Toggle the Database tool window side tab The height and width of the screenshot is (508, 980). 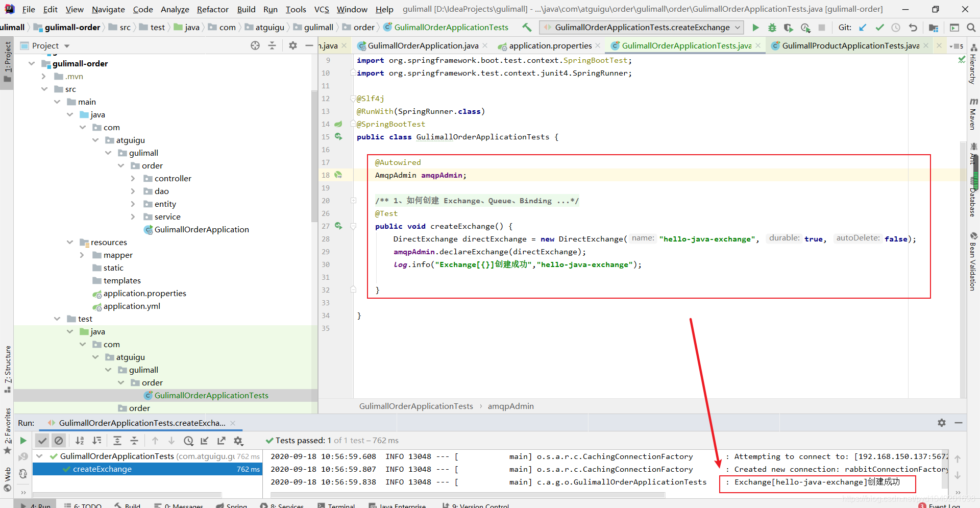[x=973, y=197]
